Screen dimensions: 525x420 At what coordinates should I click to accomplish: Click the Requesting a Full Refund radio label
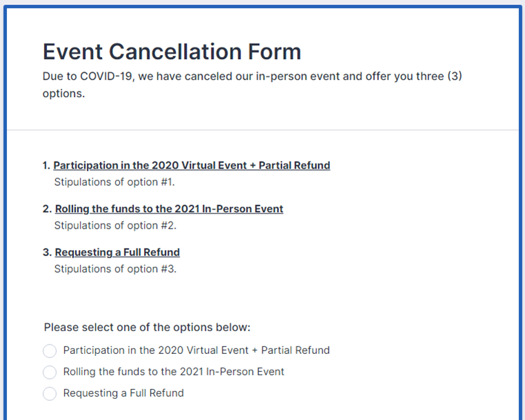(123, 393)
